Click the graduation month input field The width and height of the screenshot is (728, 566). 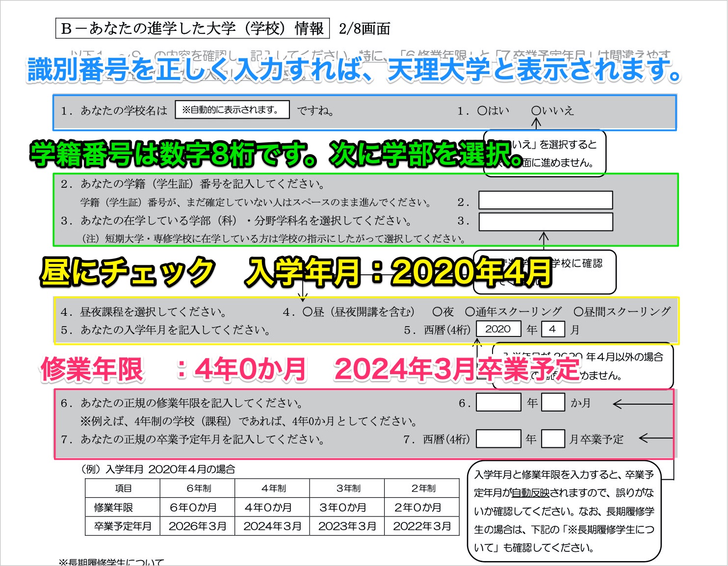coord(553,439)
